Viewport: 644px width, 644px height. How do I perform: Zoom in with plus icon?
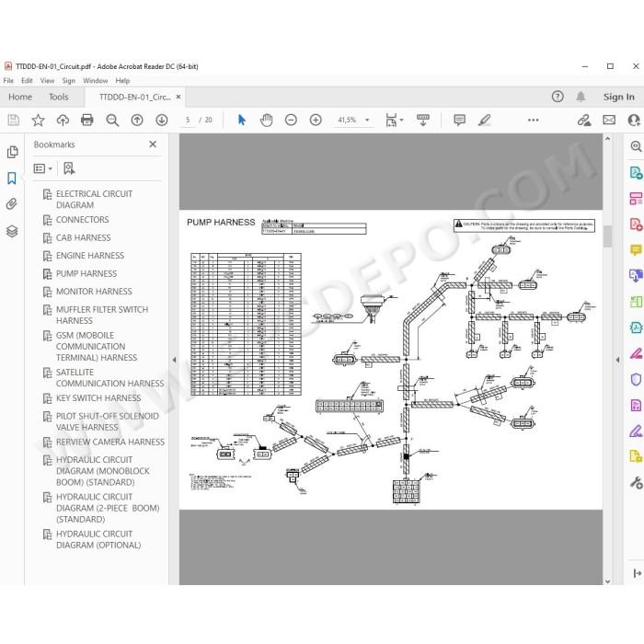click(316, 120)
